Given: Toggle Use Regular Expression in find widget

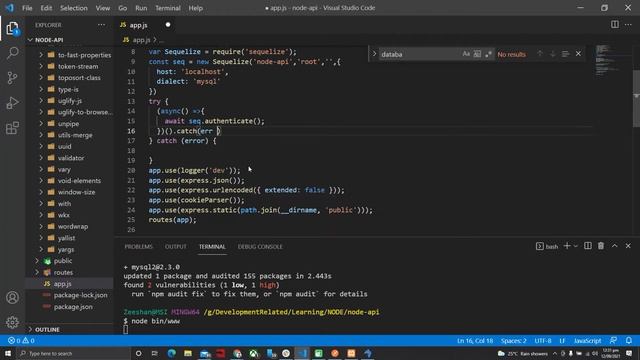Looking at the screenshot, I should 488,54.
